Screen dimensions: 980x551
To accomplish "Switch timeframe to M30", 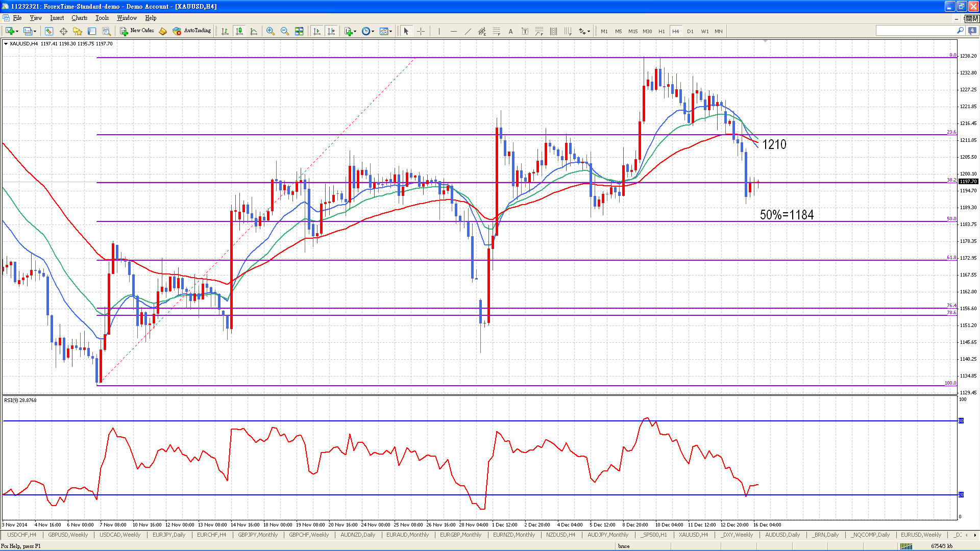I will tap(647, 31).
